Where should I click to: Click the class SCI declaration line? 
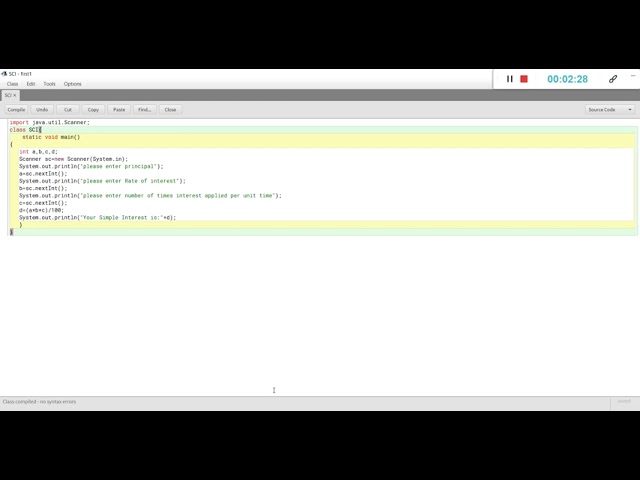pos(25,130)
